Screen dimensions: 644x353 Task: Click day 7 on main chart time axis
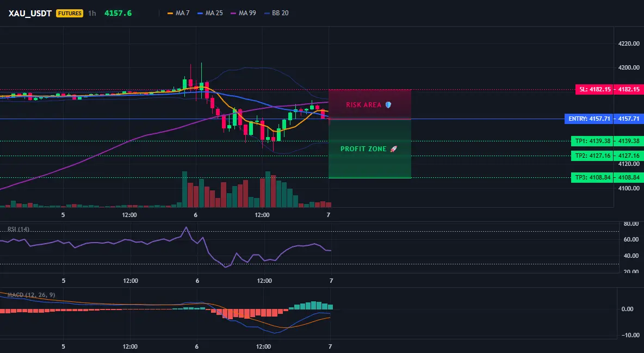point(328,215)
